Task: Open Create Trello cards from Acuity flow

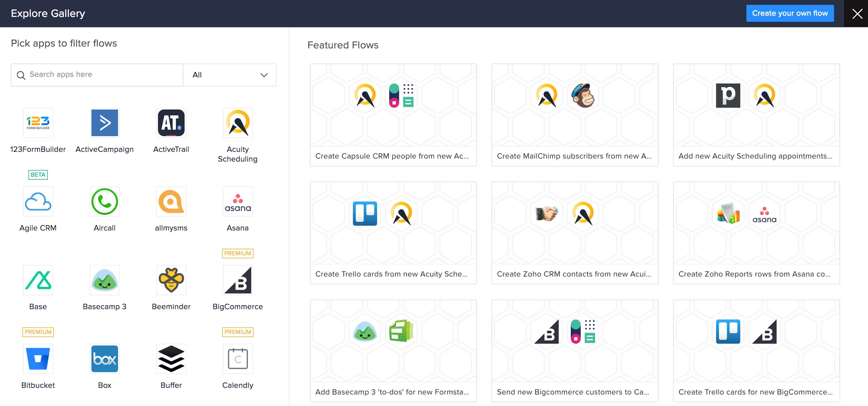Action: (x=393, y=233)
